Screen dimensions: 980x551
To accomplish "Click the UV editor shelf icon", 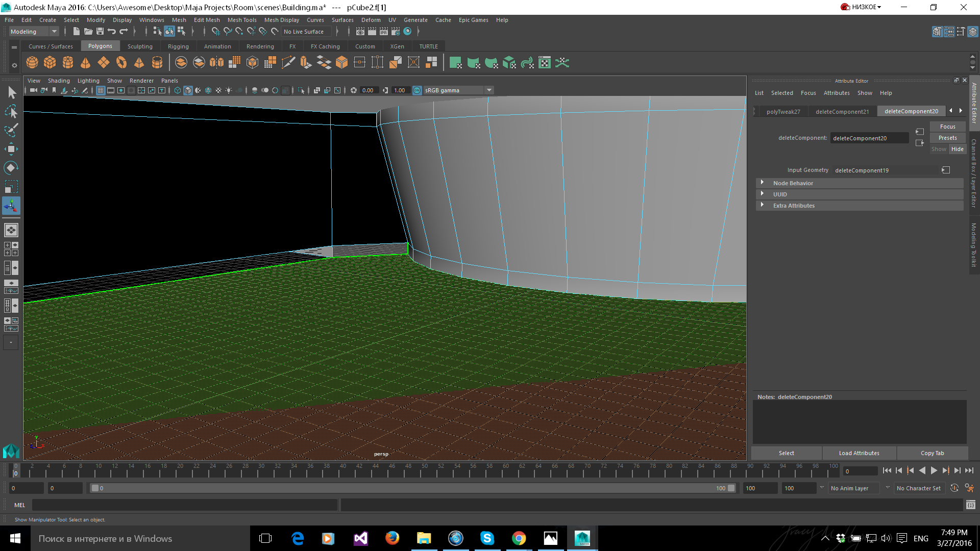I will pos(545,63).
